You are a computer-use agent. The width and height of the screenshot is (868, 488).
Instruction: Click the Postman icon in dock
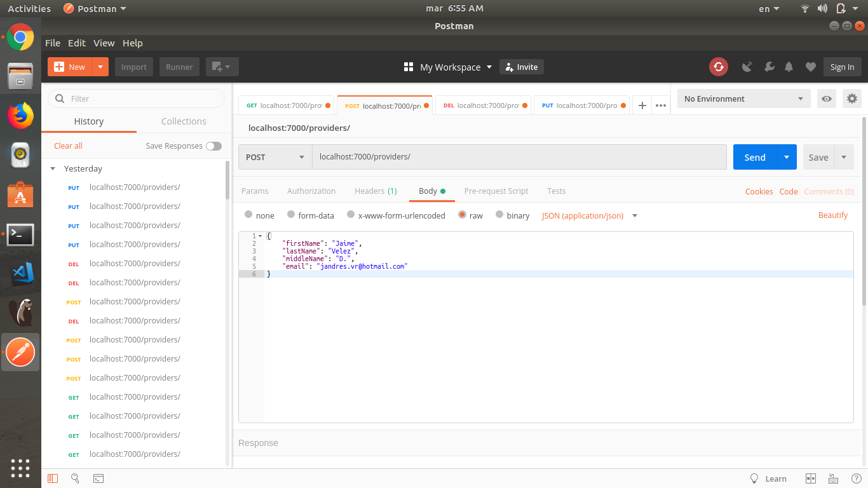click(20, 352)
